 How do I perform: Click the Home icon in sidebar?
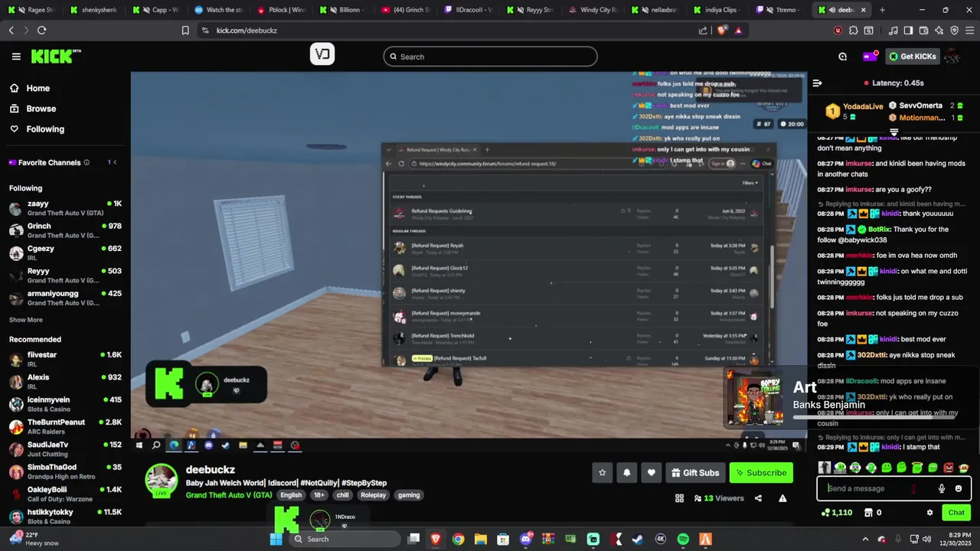15,88
